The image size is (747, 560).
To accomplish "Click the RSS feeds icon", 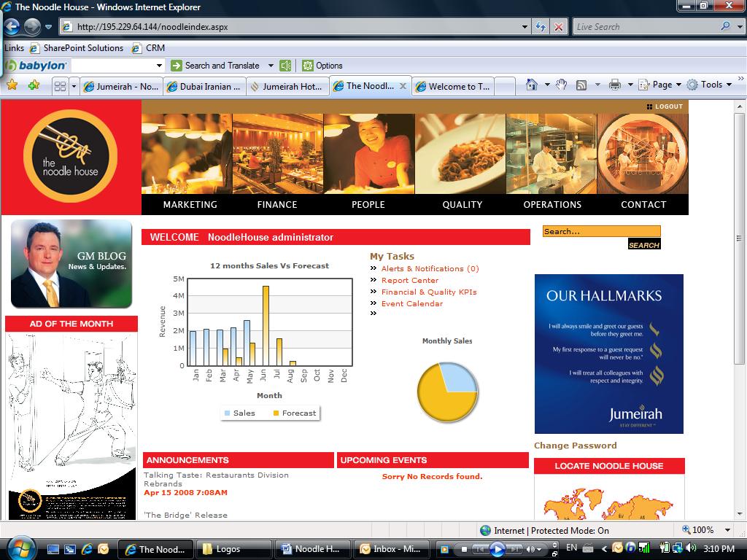I will coord(581,85).
